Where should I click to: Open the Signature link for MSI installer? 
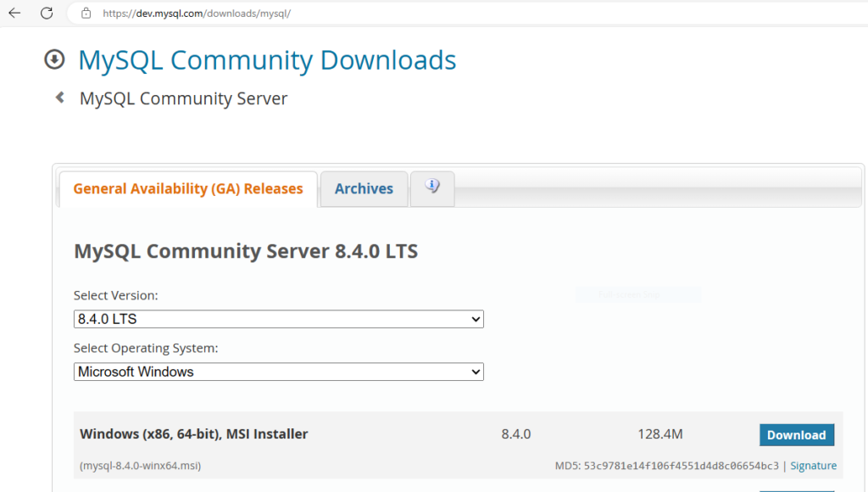tap(813, 466)
